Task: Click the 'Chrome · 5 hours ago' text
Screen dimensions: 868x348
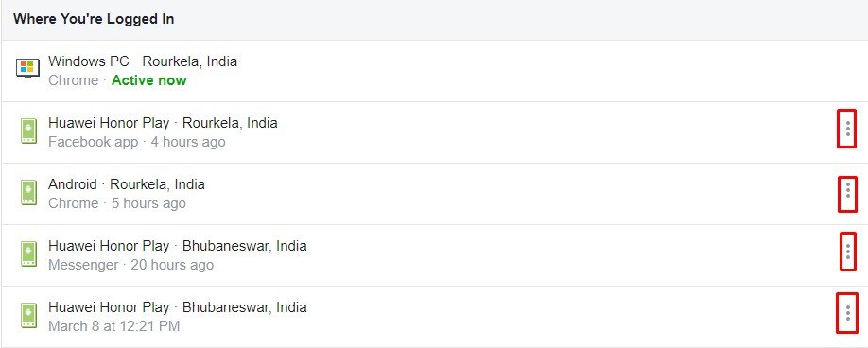Action: 117,203
